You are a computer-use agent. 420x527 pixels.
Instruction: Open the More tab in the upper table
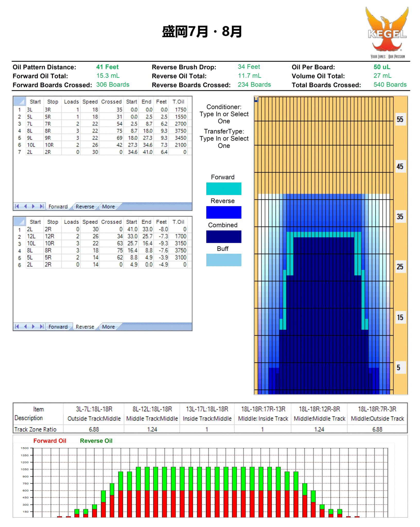tap(108, 206)
